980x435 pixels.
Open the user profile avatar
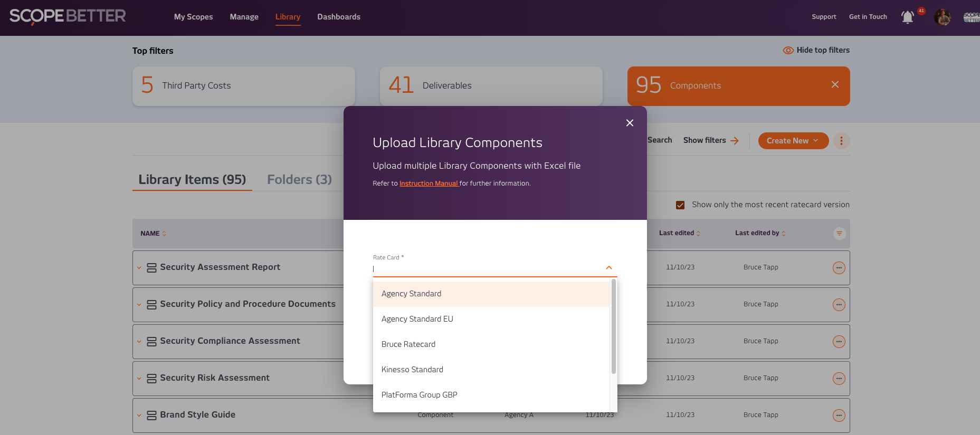tap(942, 17)
